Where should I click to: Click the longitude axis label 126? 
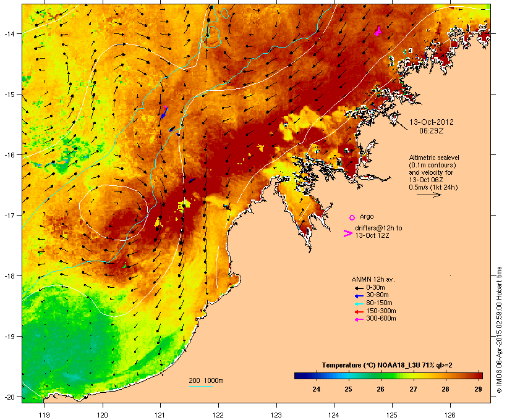coord(449,415)
